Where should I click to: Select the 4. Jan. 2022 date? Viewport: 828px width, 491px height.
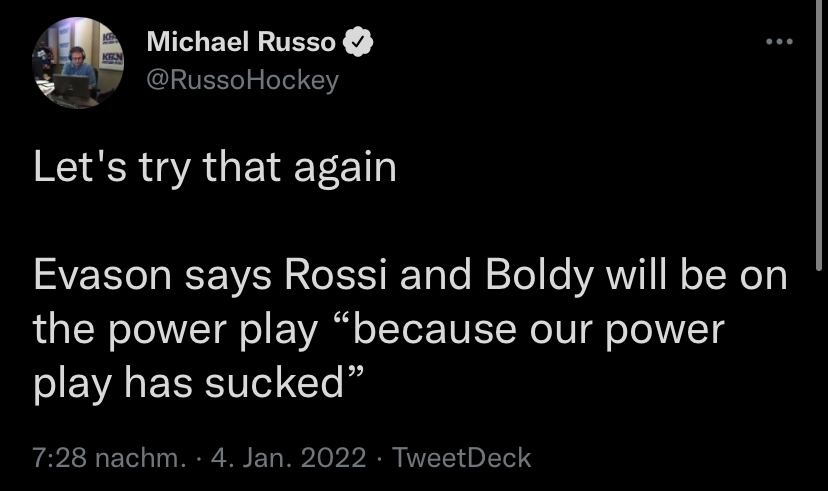292,458
